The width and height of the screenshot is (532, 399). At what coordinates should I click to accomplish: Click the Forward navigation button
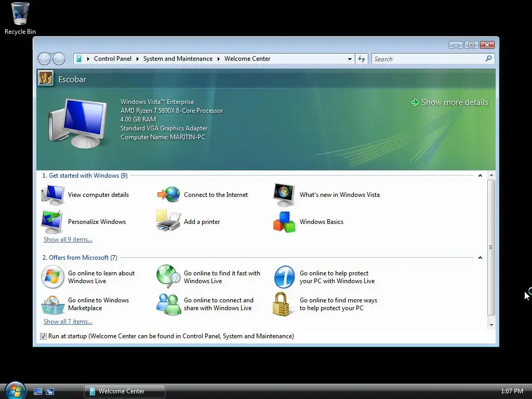click(x=59, y=59)
